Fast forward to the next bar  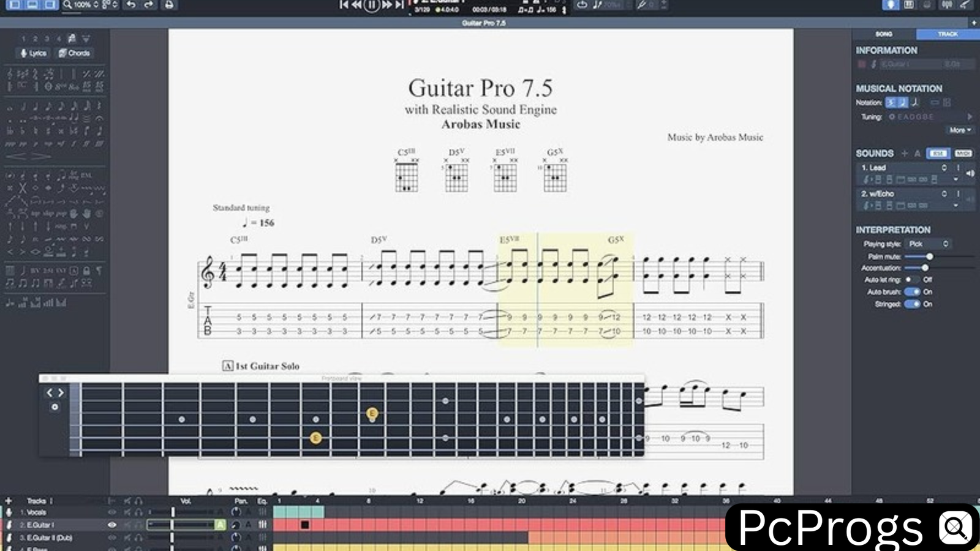click(x=386, y=5)
